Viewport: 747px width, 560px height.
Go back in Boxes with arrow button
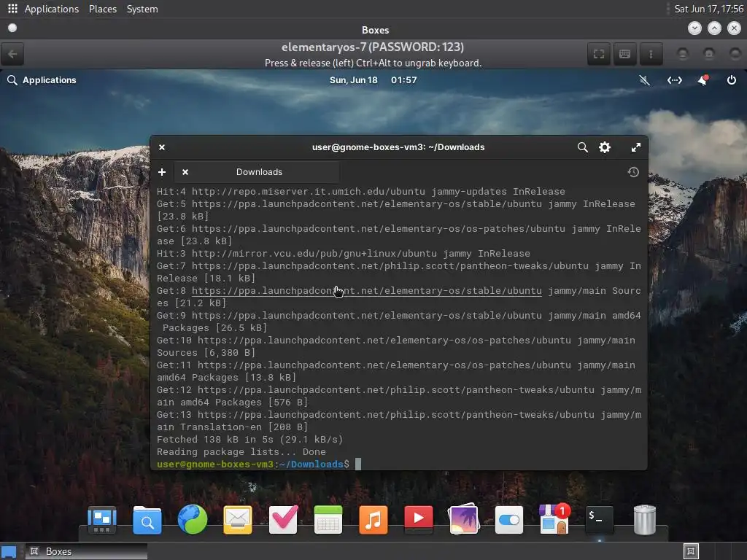pyautogui.click(x=13, y=54)
